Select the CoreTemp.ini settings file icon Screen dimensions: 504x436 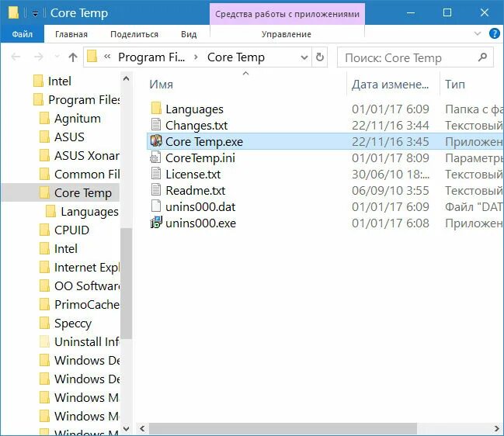(156, 157)
